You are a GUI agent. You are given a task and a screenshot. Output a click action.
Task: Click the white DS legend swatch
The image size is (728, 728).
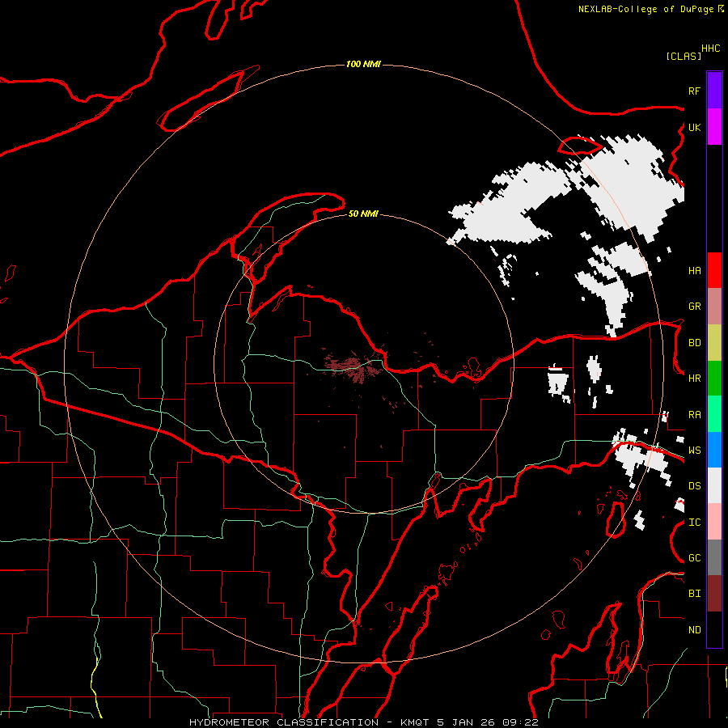(x=714, y=485)
